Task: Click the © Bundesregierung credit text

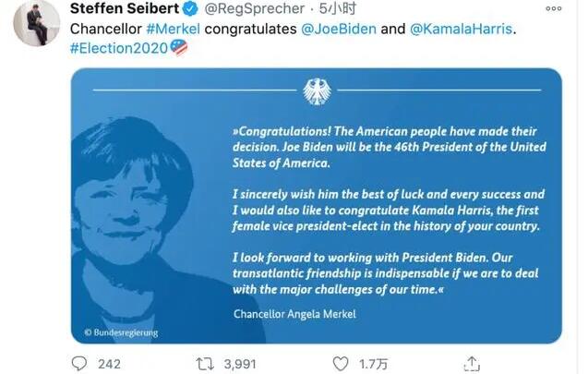Action: pos(121,332)
